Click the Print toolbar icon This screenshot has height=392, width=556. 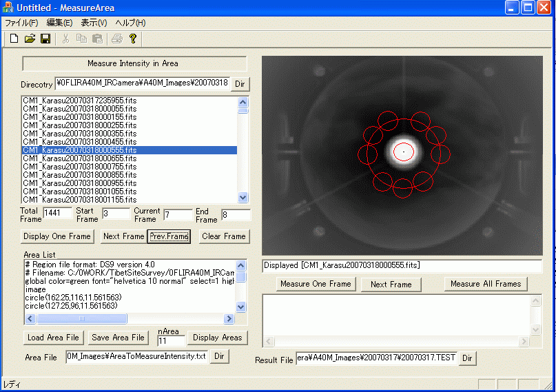pos(117,39)
